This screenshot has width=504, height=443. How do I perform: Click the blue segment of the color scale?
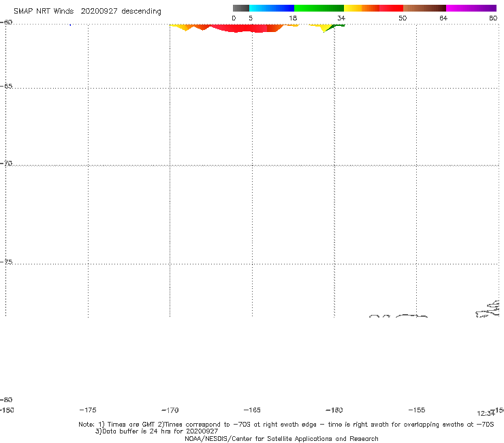[272, 8]
